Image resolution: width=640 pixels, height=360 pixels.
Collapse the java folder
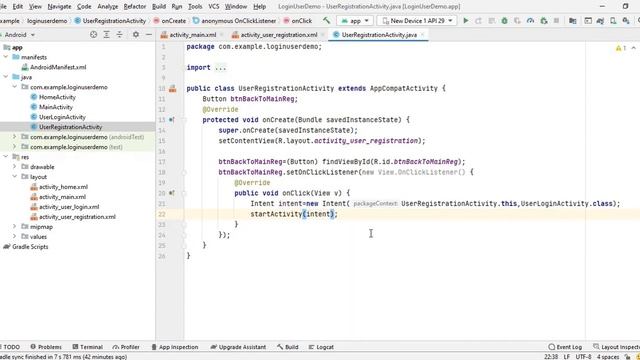[6, 77]
